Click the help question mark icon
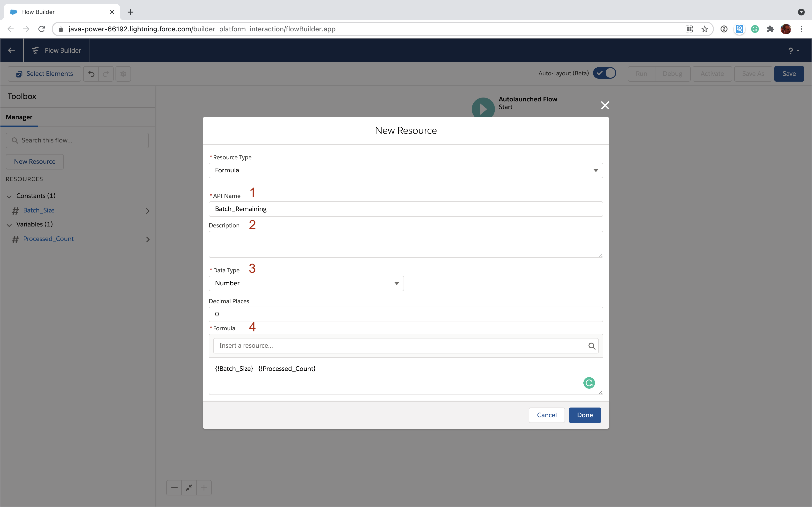Image resolution: width=812 pixels, height=507 pixels. pos(790,50)
